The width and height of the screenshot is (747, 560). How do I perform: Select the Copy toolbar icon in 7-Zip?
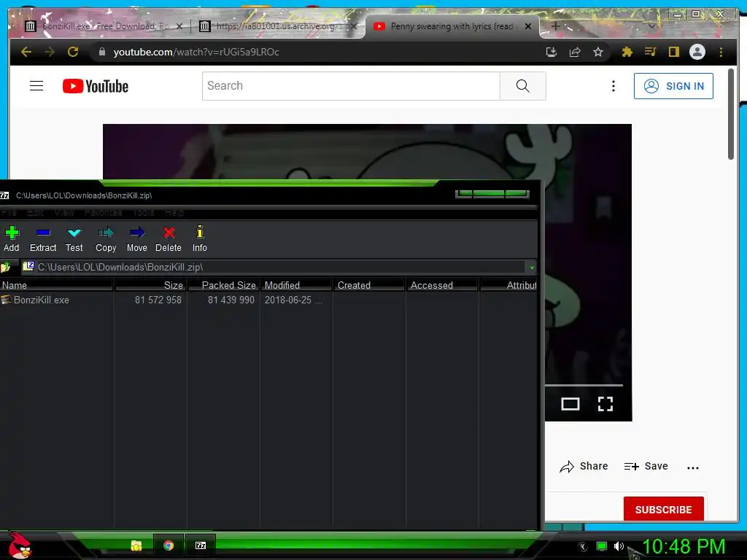click(106, 239)
